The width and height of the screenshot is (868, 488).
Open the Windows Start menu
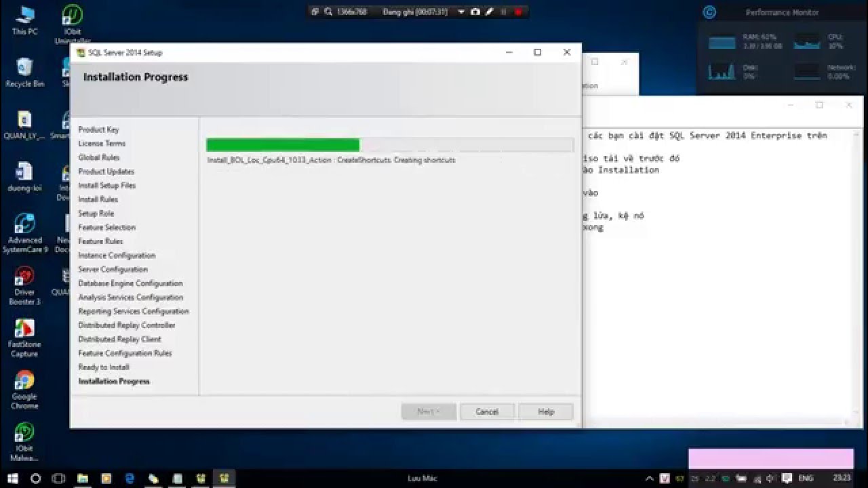pos(12,478)
